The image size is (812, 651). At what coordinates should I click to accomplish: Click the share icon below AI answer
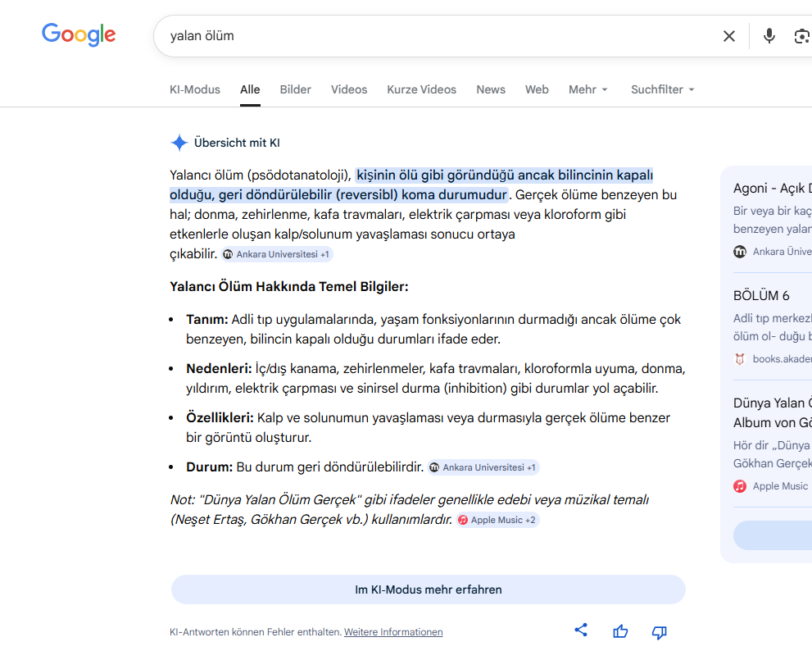(x=581, y=631)
